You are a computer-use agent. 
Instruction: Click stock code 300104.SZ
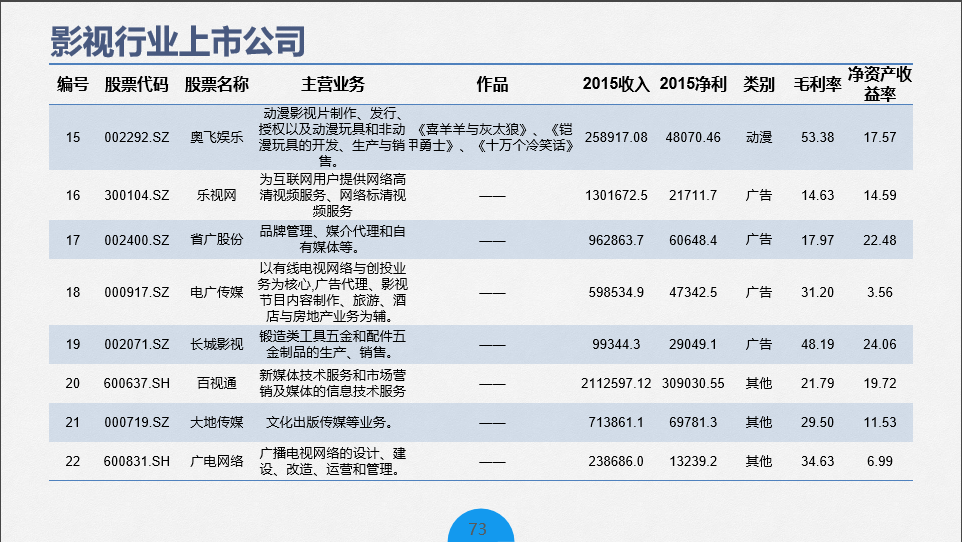coord(136,195)
